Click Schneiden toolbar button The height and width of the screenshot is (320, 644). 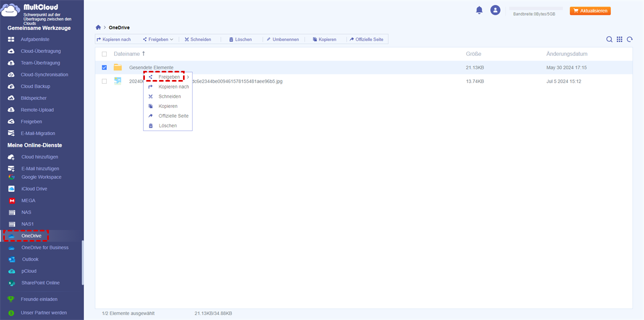197,39
